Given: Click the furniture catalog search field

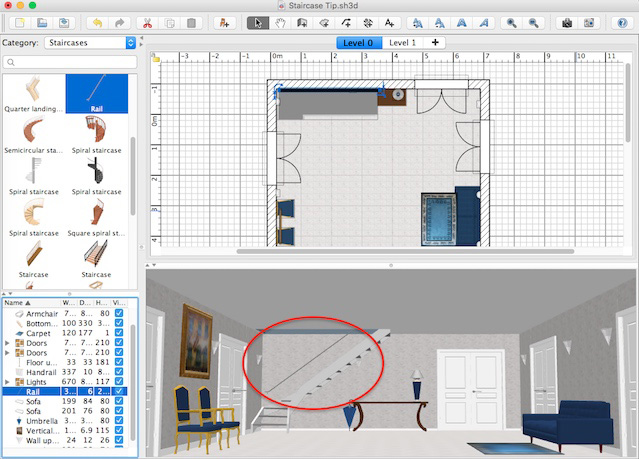Looking at the screenshot, I should click(70, 62).
